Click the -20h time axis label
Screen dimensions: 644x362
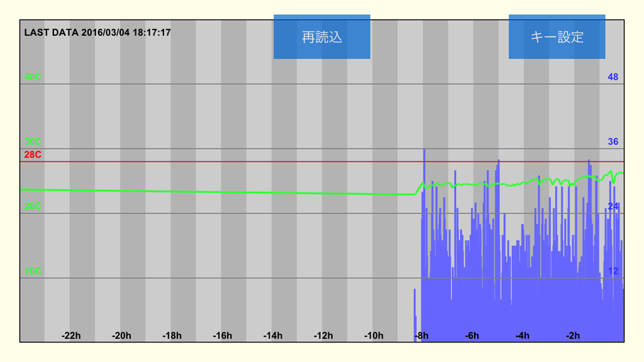(x=121, y=336)
